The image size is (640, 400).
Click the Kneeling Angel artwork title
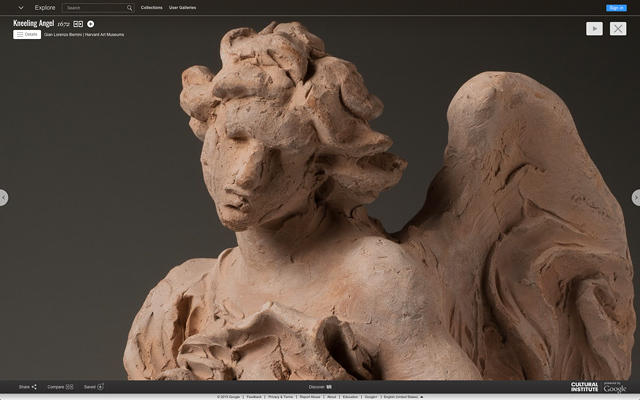point(33,23)
